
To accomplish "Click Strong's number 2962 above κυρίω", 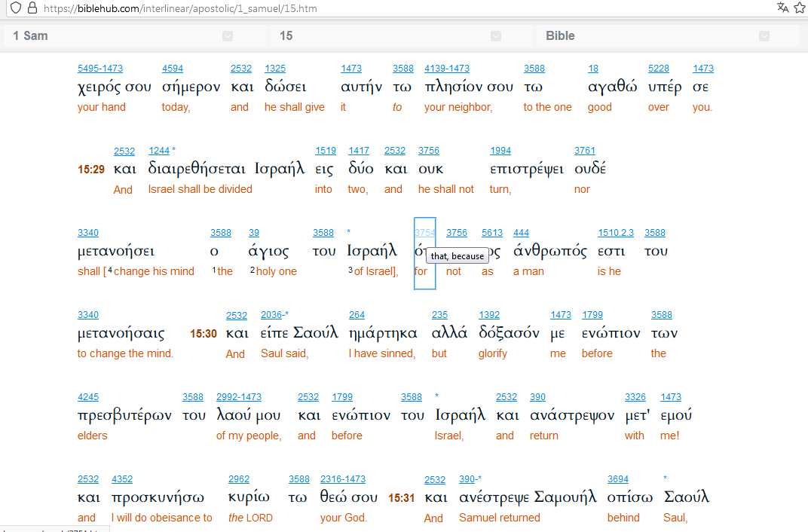I will click(239, 479).
